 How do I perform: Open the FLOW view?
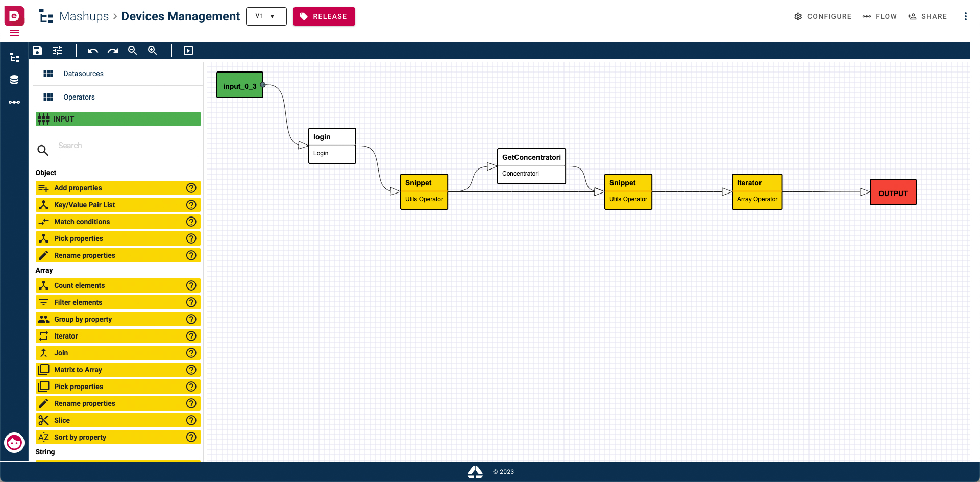[879, 16]
